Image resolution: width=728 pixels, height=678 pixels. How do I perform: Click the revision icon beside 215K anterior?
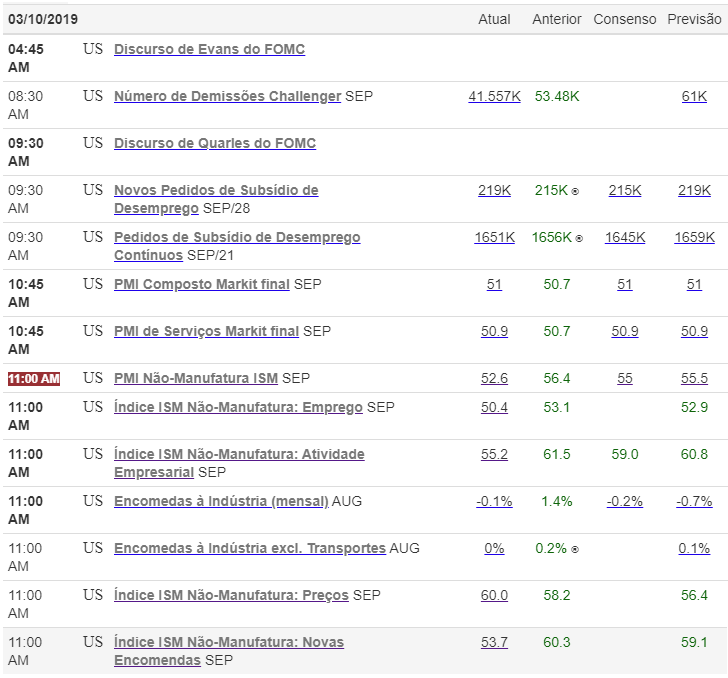coord(575,191)
